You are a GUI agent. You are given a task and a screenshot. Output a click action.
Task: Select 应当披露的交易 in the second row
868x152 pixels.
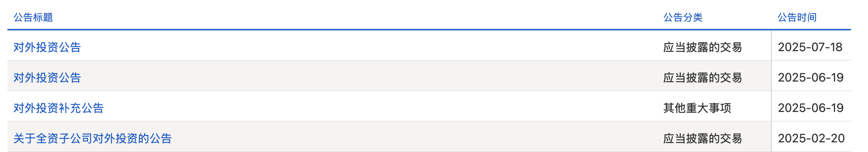click(703, 77)
